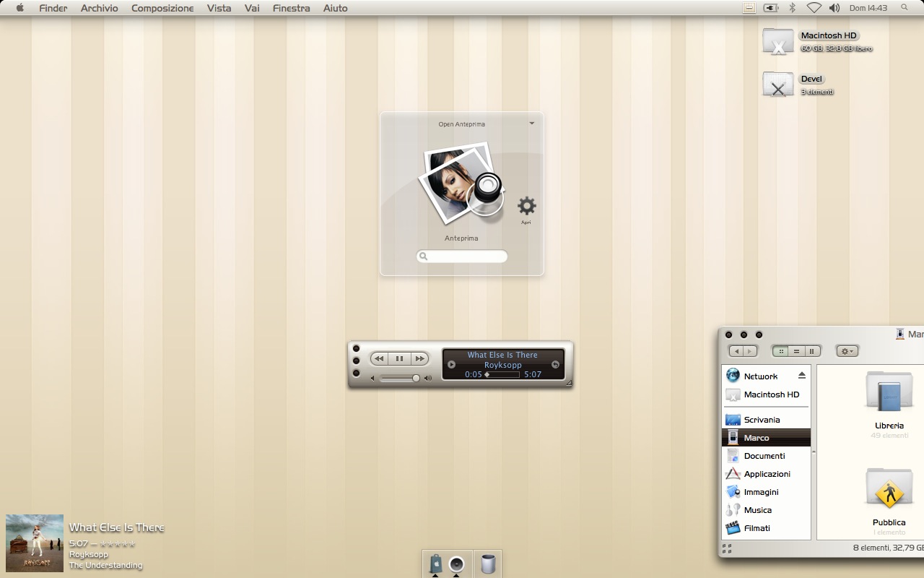This screenshot has height=578, width=924.
Task: Click the elapsed time 0:05 in iTunes
Action: point(474,375)
